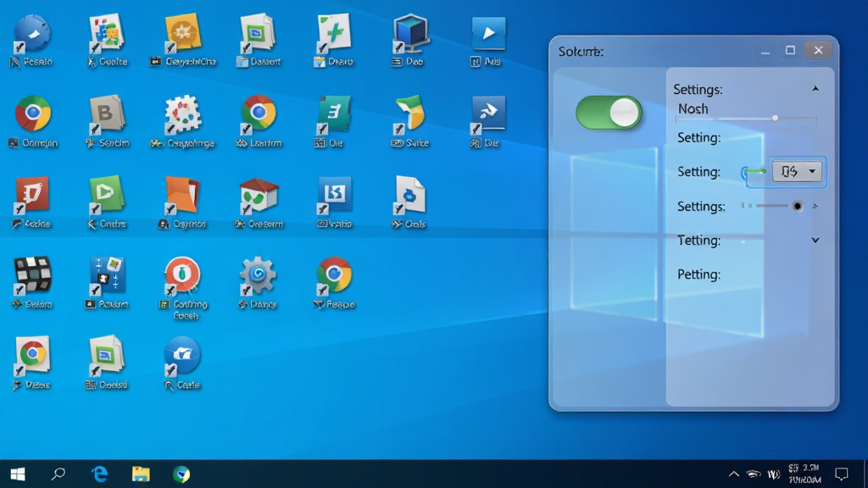Click the Nosh label text

pos(693,109)
